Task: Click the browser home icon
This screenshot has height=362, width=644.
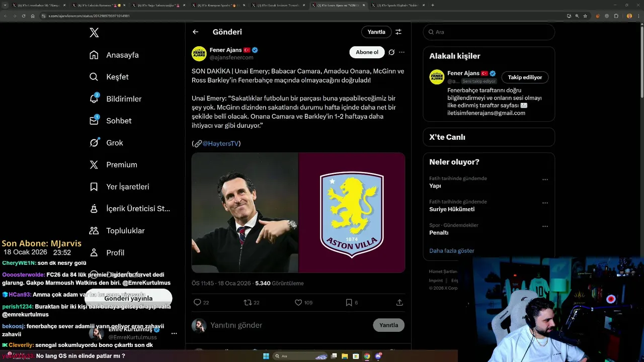Action: point(33,16)
